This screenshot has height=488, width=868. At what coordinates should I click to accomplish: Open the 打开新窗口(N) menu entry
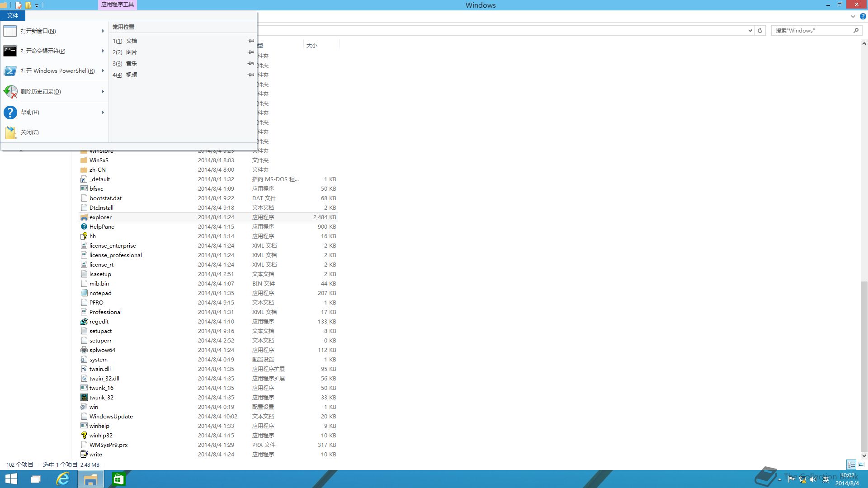54,31
